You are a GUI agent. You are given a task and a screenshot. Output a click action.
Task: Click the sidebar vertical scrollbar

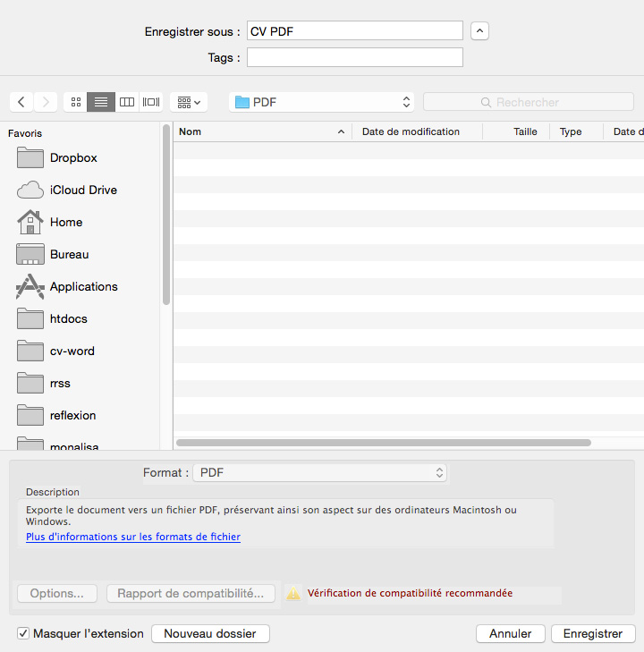coord(166,215)
